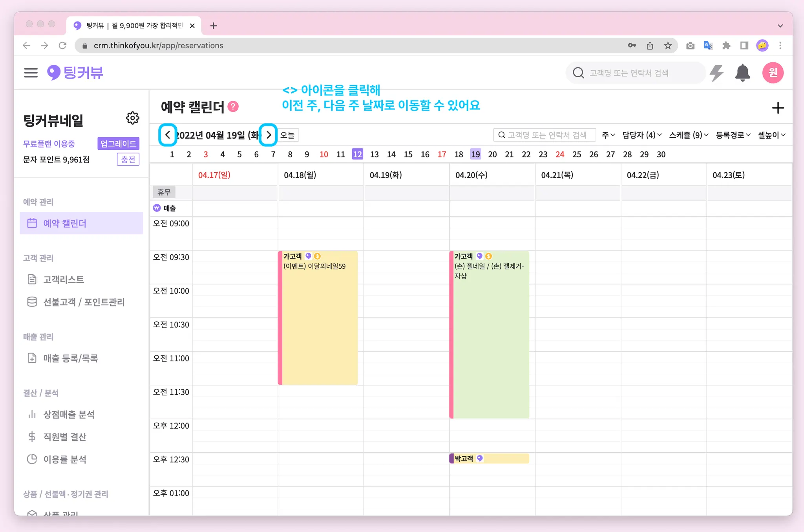Expand the 담당자 (4) dropdown
The height and width of the screenshot is (532, 804).
[642, 135]
